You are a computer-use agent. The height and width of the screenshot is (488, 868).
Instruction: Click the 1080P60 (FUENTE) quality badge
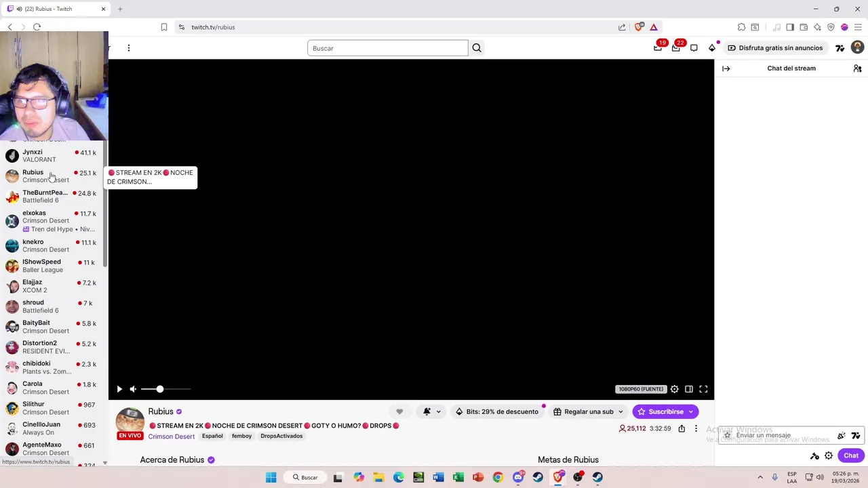tap(641, 389)
